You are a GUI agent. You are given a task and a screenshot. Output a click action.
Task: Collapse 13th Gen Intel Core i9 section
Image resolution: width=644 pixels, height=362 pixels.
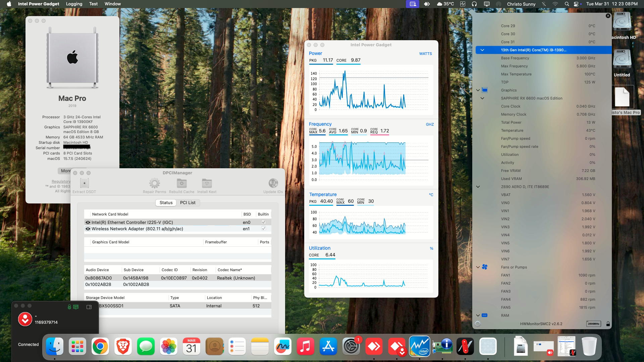[482, 50]
